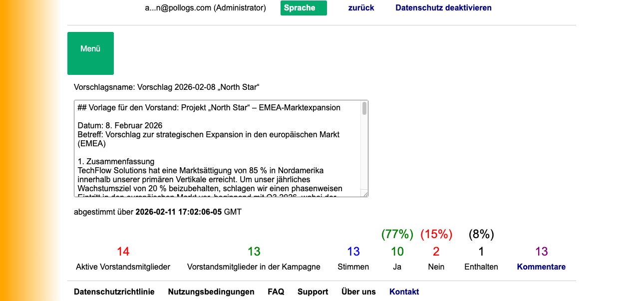
Task: Click the Vorstandsmitglieder in der Kampagne count
Action: (x=254, y=252)
